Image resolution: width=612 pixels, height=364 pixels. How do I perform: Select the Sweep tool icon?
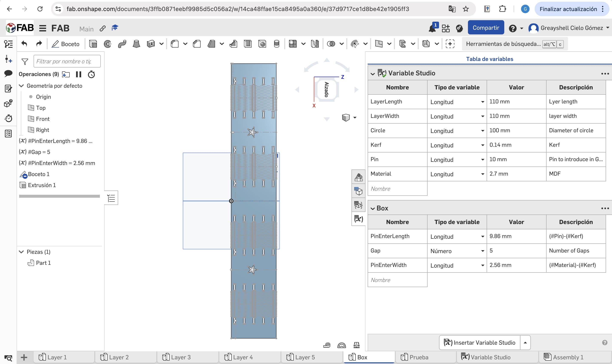coord(122,44)
